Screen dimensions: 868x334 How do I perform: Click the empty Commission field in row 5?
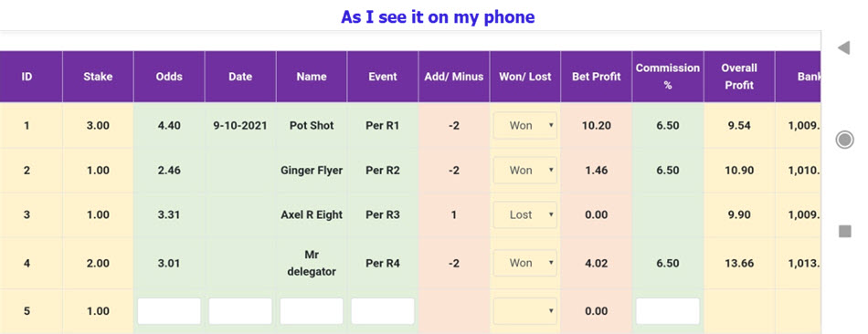point(668,311)
